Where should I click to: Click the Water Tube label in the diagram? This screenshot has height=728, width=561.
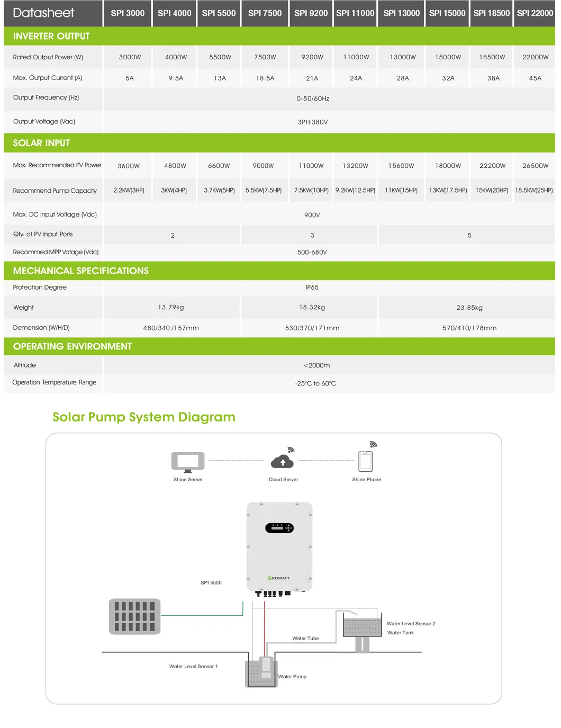pos(306,638)
